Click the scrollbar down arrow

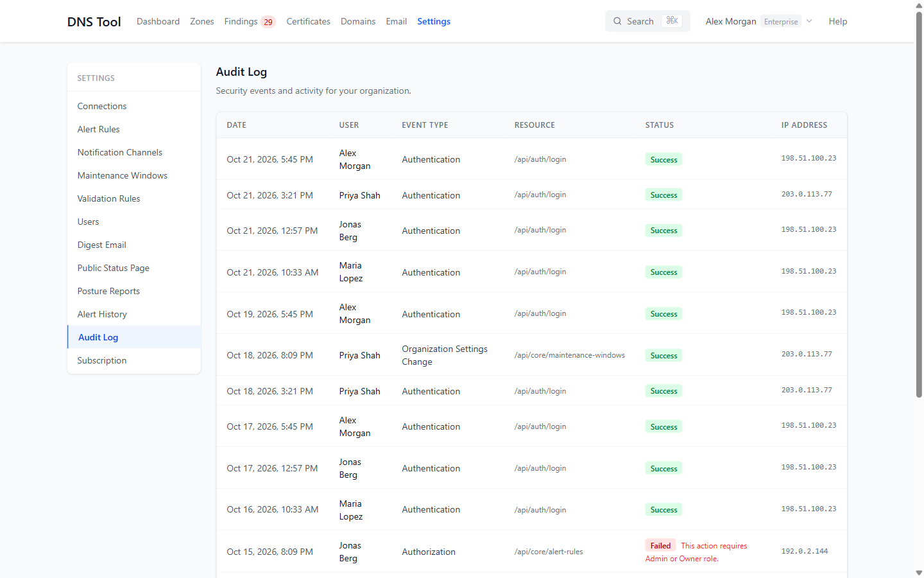(919, 572)
